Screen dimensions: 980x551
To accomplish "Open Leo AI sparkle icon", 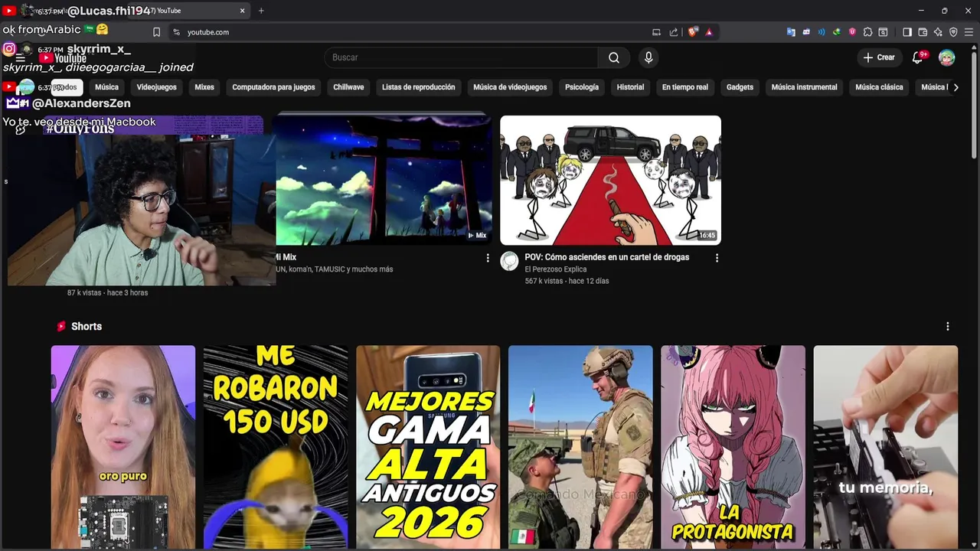I will click(938, 32).
